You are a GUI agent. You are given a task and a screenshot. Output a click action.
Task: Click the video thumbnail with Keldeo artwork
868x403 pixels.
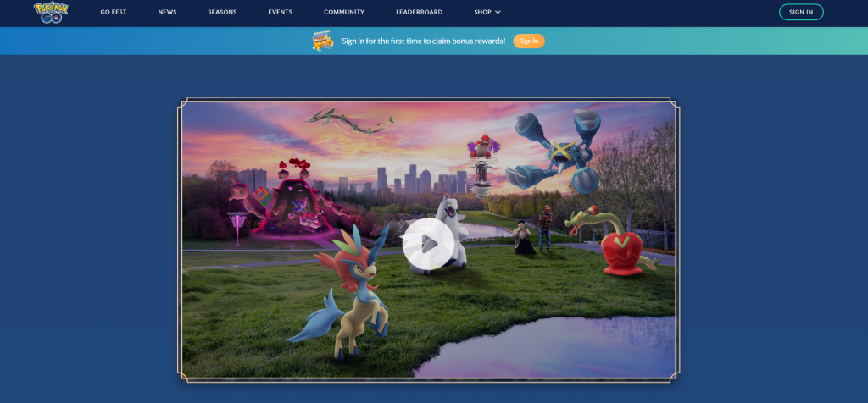point(428,240)
